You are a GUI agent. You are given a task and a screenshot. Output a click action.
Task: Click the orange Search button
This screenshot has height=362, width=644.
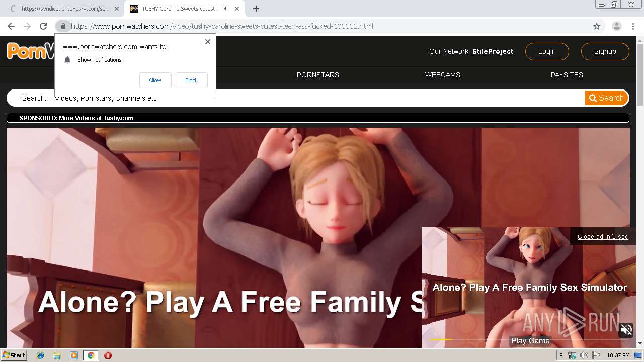606,98
